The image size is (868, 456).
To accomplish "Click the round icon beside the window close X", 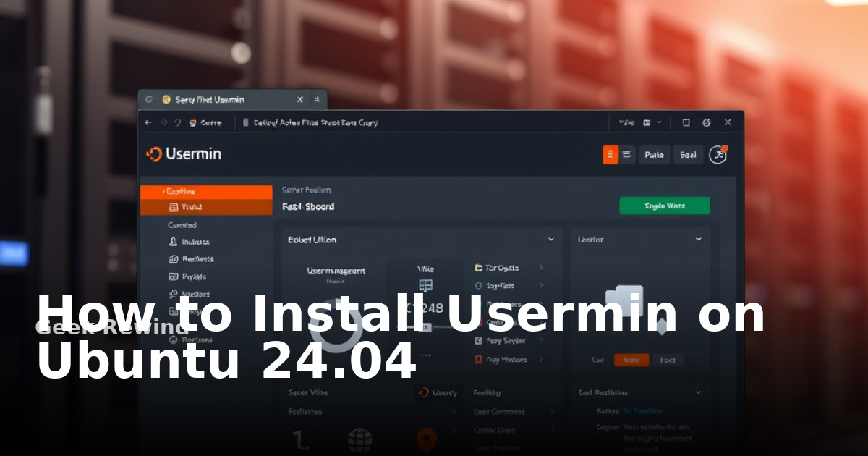I will 707,122.
